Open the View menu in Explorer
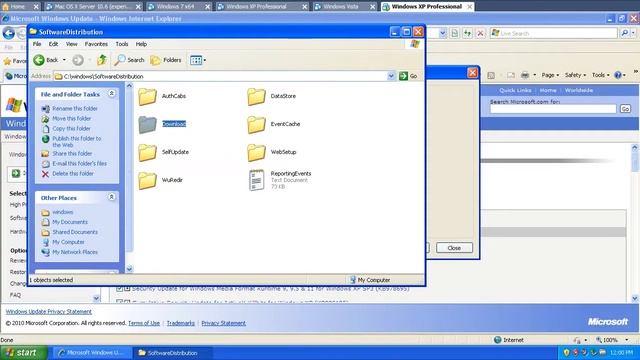The height and width of the screenshot is (360, 640). (71, 44)
